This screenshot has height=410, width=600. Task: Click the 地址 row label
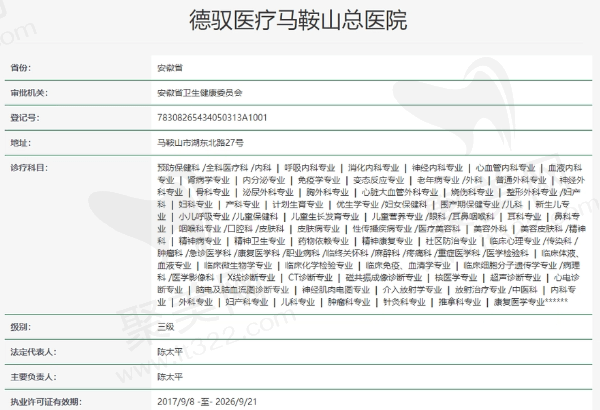[x=20, y=143]
